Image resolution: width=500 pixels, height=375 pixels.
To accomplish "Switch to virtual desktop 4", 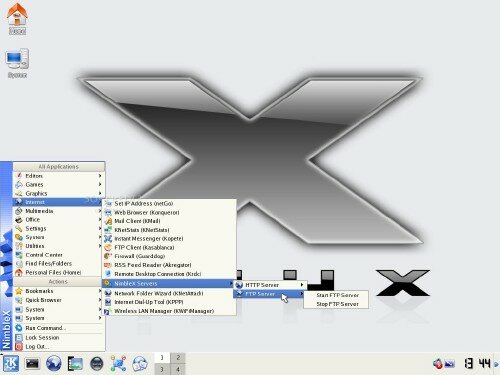I will 178,369.
